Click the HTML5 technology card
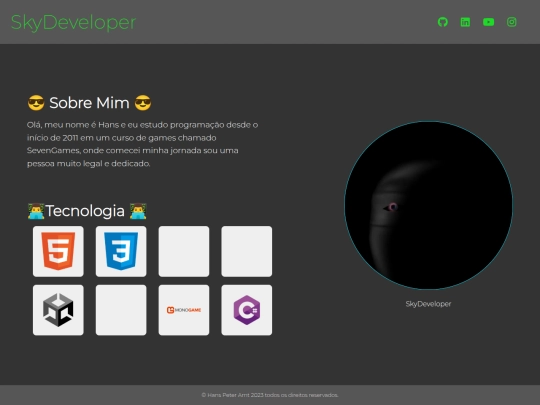540x405 pixels. coord(58,251)
